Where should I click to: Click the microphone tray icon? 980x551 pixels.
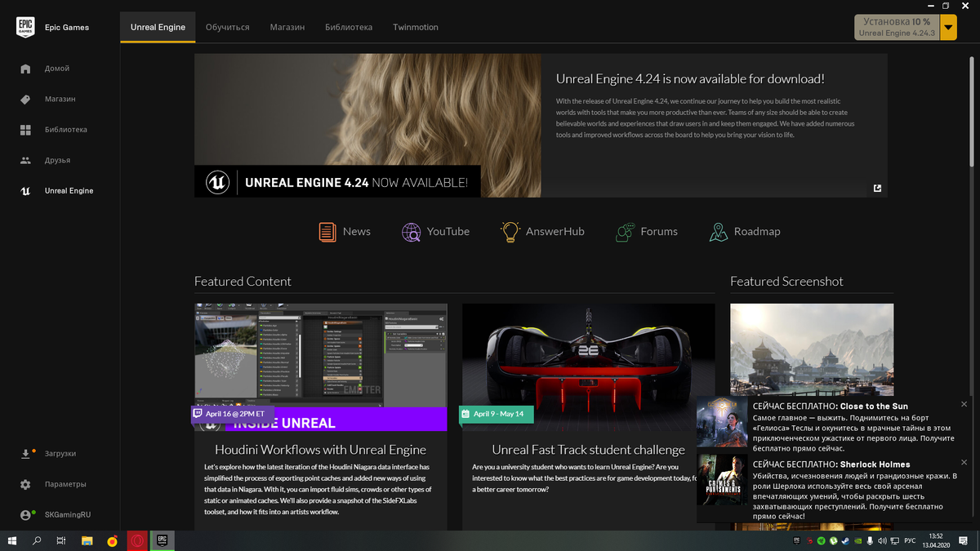(870, 541)
